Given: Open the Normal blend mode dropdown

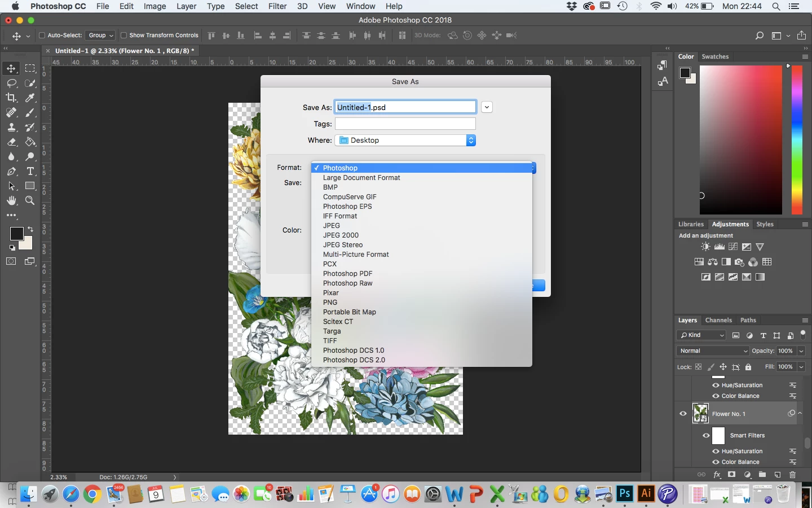Looking at the screenshot, I should (x=713, y=351).
